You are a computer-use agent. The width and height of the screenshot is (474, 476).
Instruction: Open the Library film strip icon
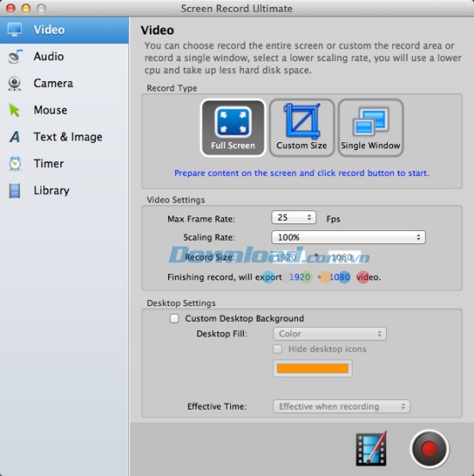click(15, 191)
